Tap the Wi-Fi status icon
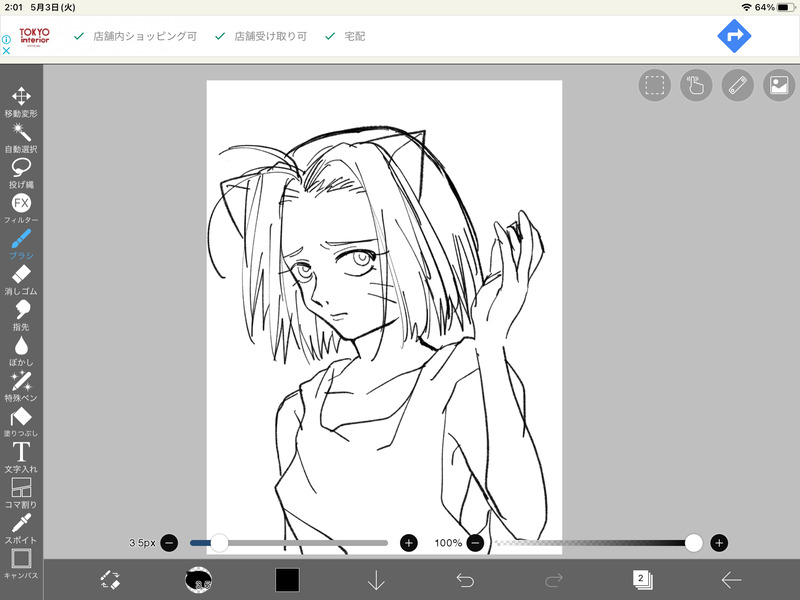 coord(747,7)
